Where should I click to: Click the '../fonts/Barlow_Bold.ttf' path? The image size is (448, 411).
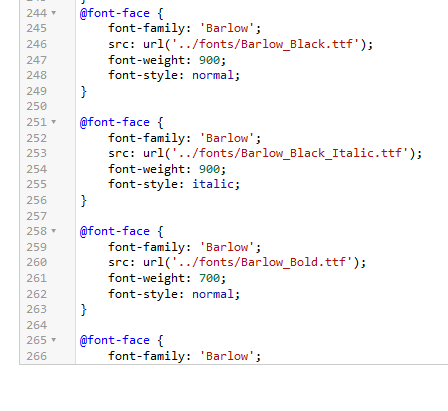[262, 262]
